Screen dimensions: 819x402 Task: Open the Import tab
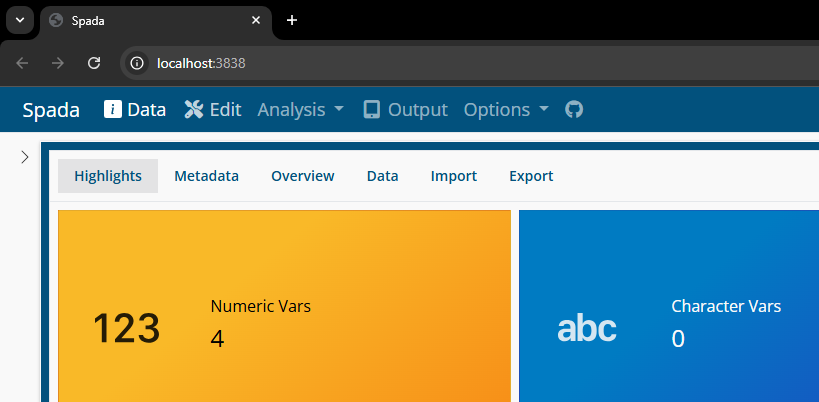(453, 176)
